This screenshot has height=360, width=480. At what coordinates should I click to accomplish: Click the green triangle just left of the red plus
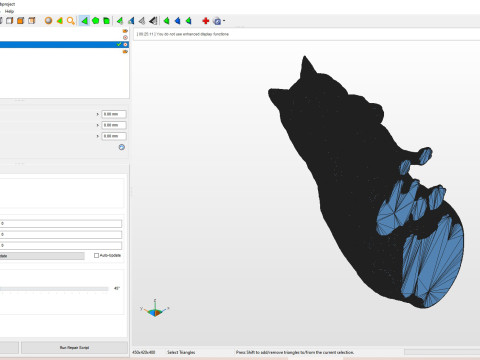tap(189, 21)
